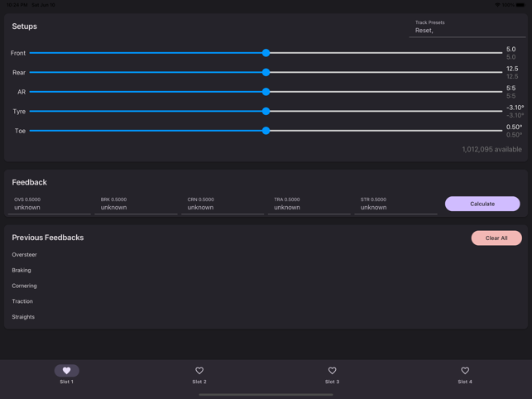Open the Track Presets dropdown

click(x=467, y=27)
